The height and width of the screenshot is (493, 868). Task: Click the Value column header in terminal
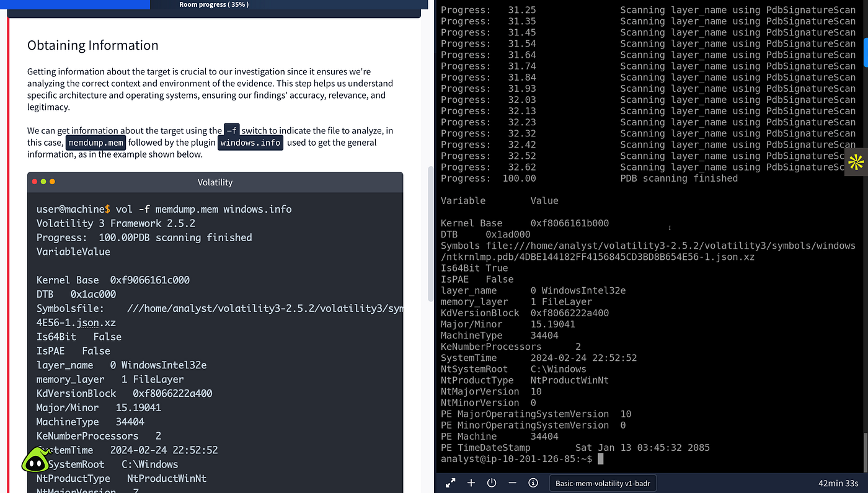click(544, 200)
